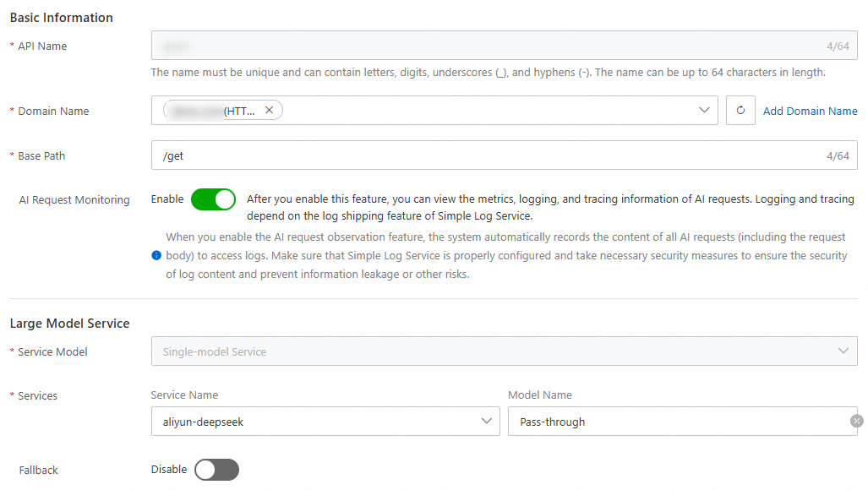The width and height of the screenshot is (868, 490).
Task: Clear the Model Name field with the X icon
Action: click(x=856, y=421)
